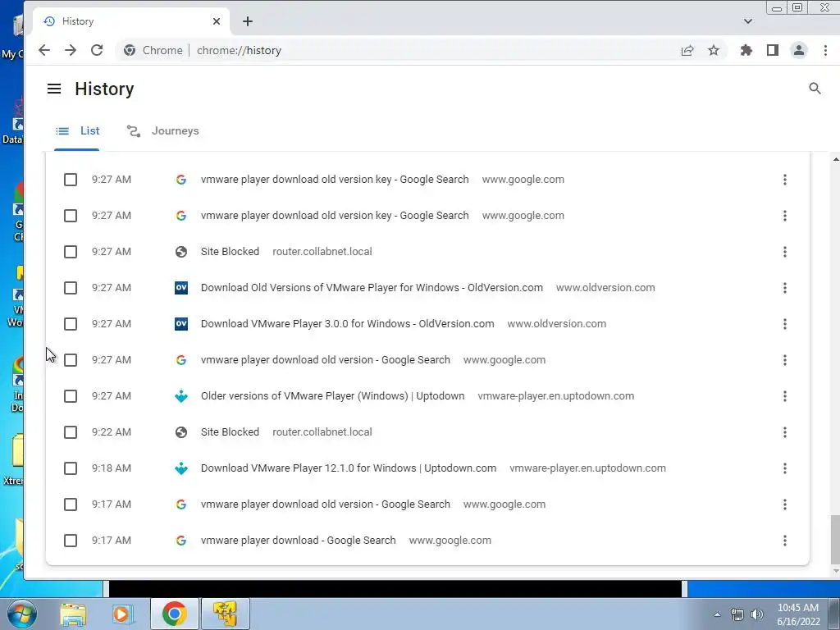The width and height of the screenshot is (840, 630).
Task: Close the History tab
Action: pyautogui.click(x=217, y=21)
